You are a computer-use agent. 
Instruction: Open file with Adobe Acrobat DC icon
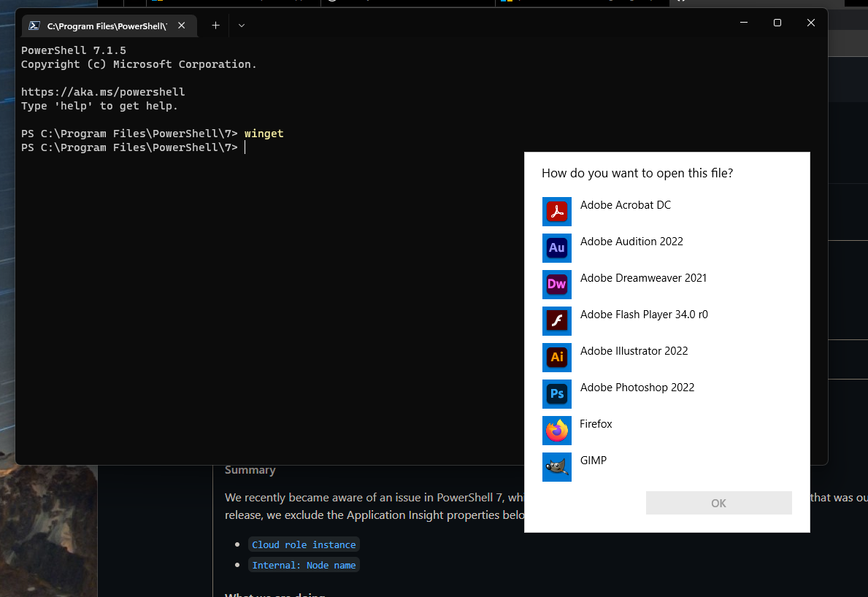(x=557, y=212)
